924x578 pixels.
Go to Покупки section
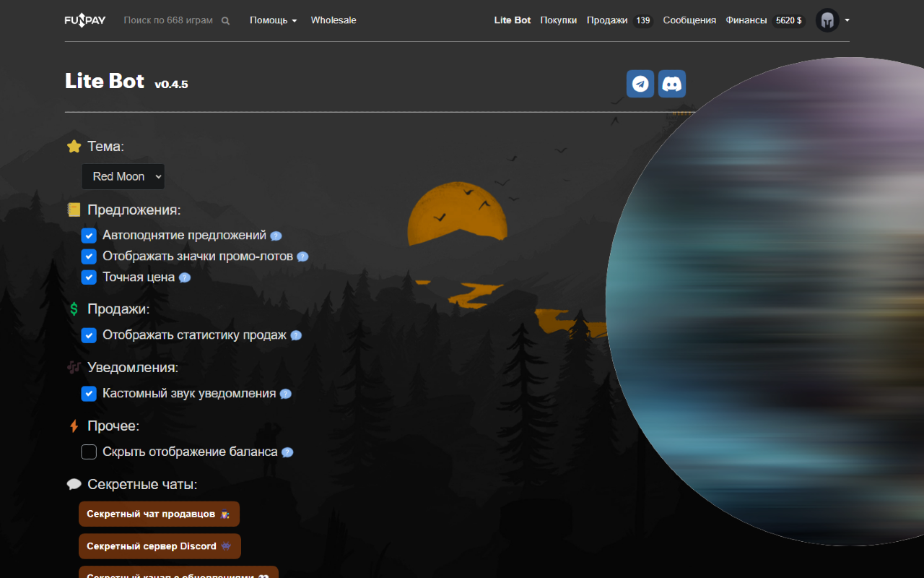point(559,20)
